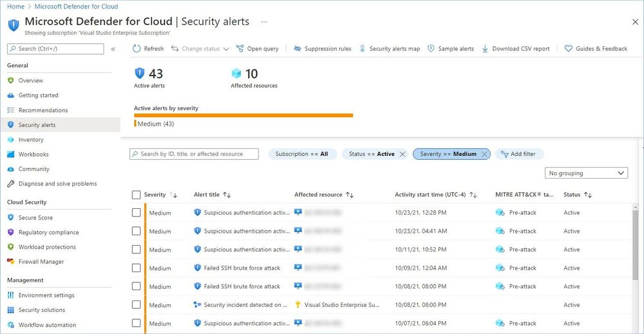The image size is (644, 334).
Task: Sort by Activity start time column arrows
Action: coord(473,195)
